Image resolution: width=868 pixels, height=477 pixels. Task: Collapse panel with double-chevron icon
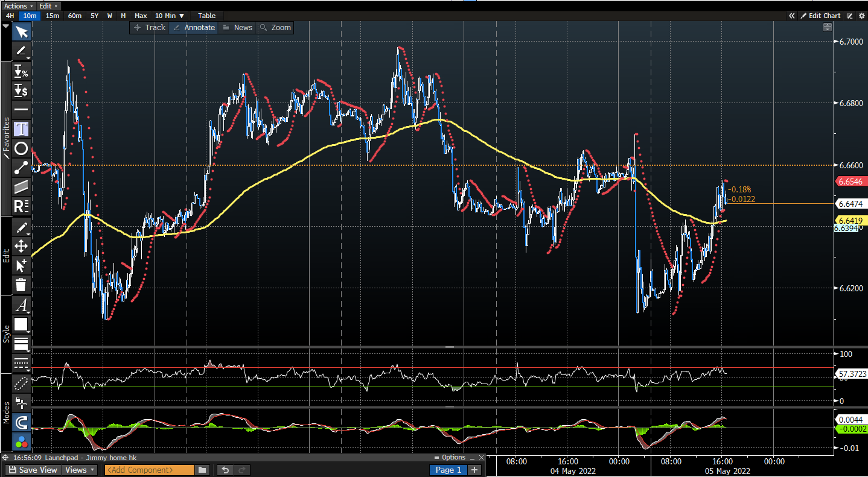coord(792,16)
